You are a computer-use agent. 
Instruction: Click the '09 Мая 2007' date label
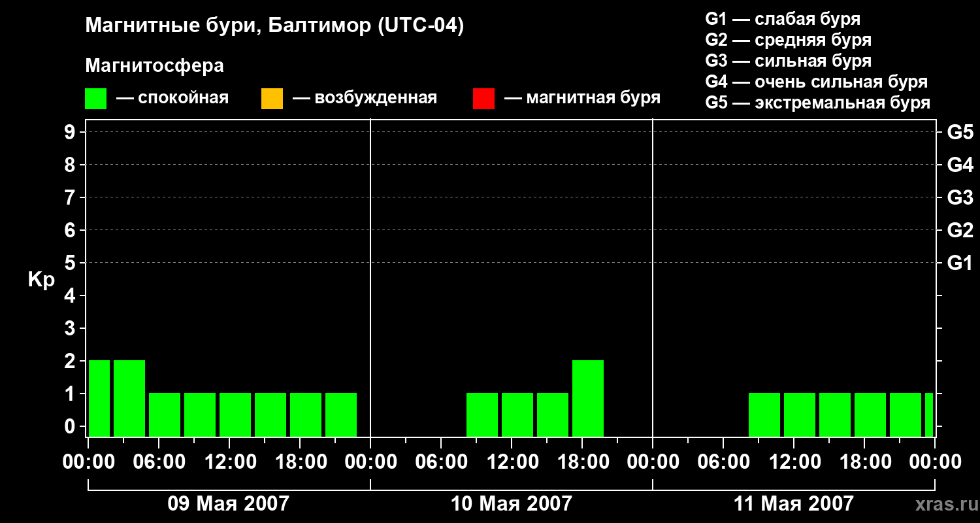click(x=229, y=504)
